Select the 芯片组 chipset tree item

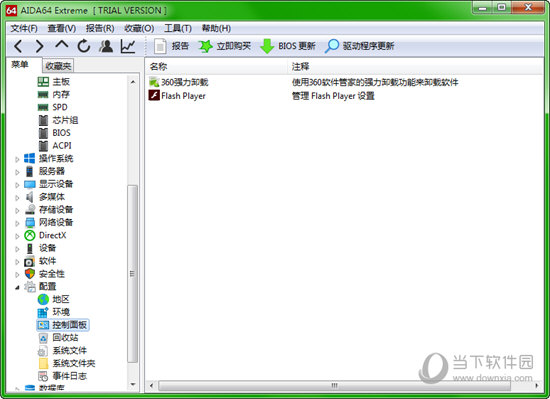(x=58, y=120)
